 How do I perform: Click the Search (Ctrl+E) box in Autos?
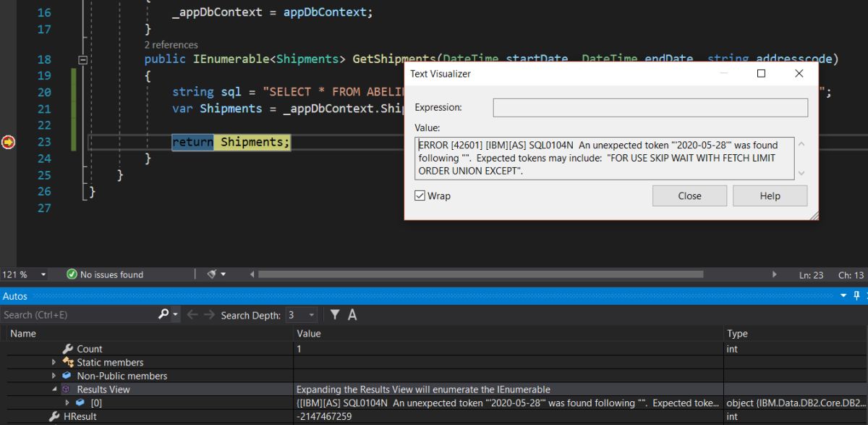[78, 315]
